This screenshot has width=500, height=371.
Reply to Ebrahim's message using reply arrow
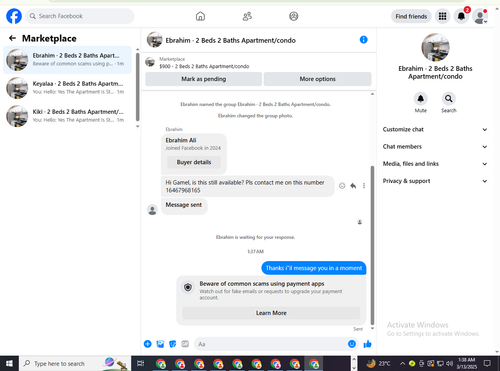click(353, 186)
